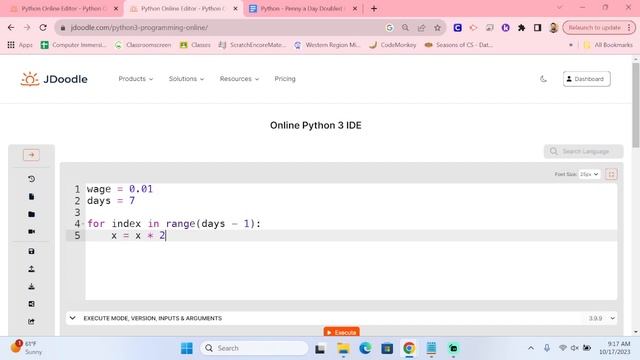Click the address bar URL

[139, 27]
